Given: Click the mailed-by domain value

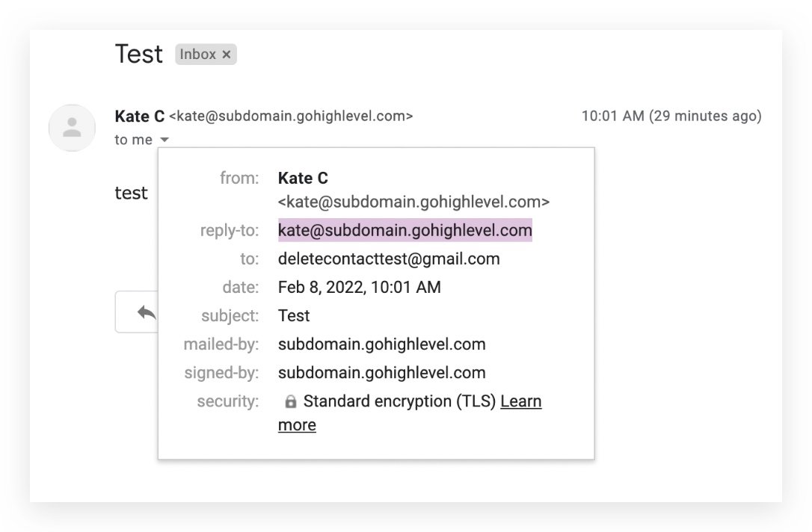Looking at the screenshot, I should point(381,344).
